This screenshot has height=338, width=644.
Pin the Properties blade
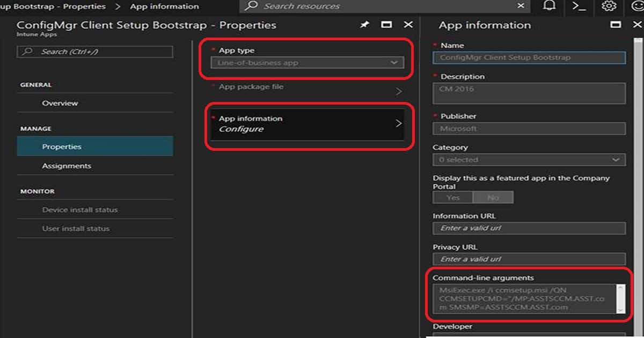[x=364, y=25]
